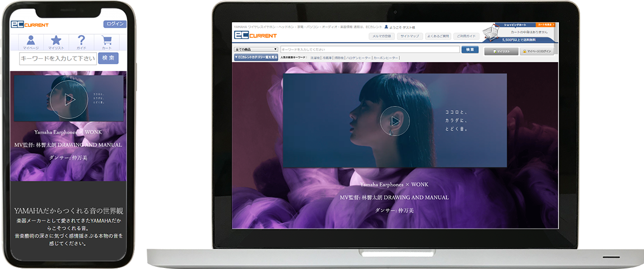Click ダンサー: 仲万美 text on phone

(x=68, y=157)
